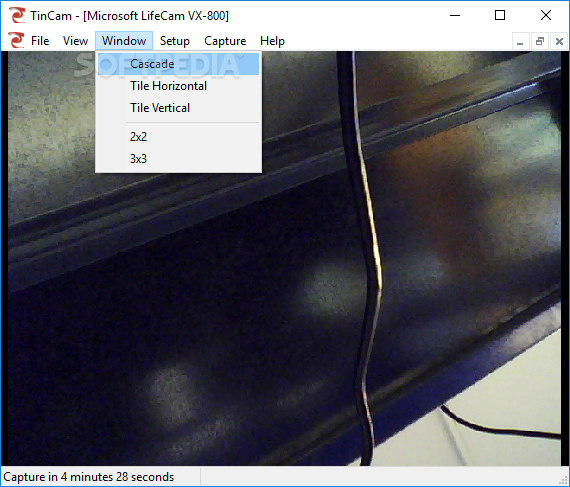Arrange windows in 3x3 grid

178,158
